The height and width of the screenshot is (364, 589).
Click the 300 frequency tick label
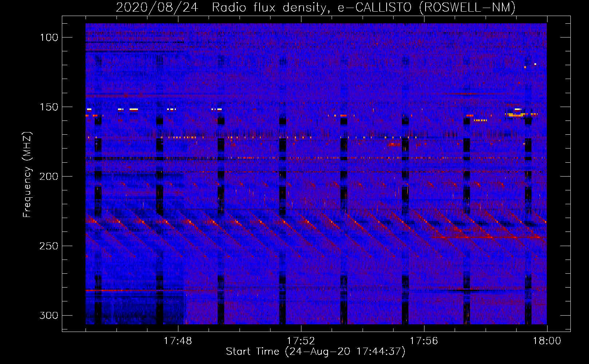(x=49, y=315)
